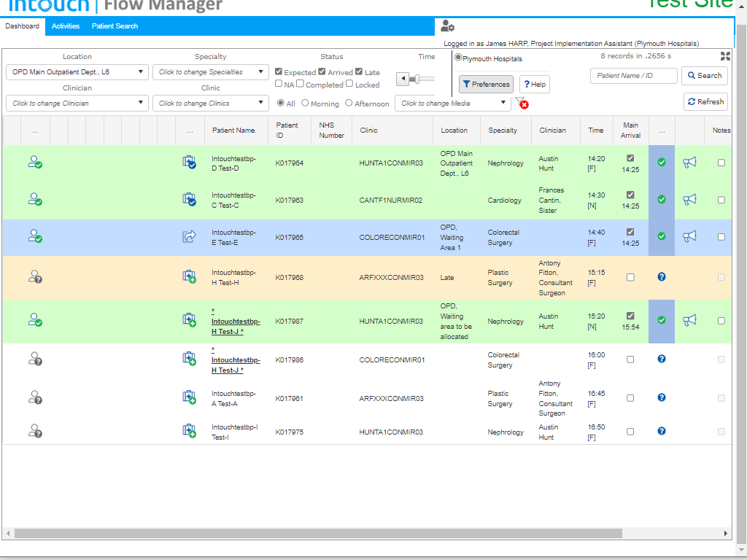Image resolution: width=747 pixels, height=560 pixels.
Task: Sort by the Patient Name column header
Action: point(233,130)
